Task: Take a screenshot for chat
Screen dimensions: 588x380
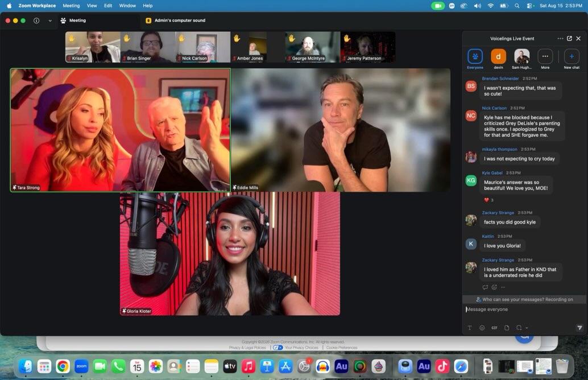Action: pos(519,328)
